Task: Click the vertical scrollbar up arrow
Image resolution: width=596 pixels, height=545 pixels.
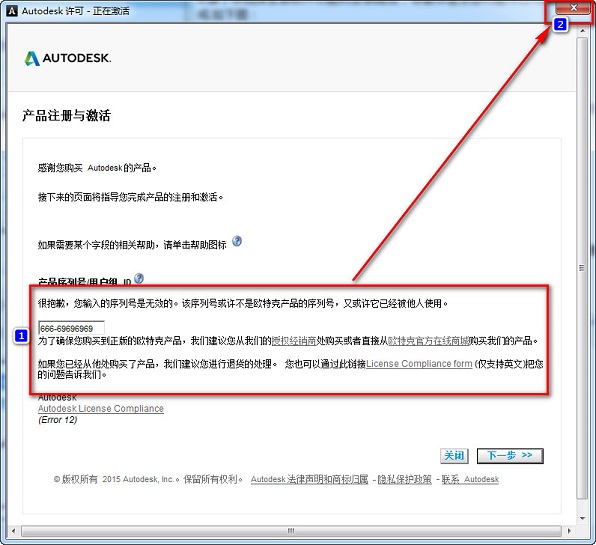Action: point(582,30)
